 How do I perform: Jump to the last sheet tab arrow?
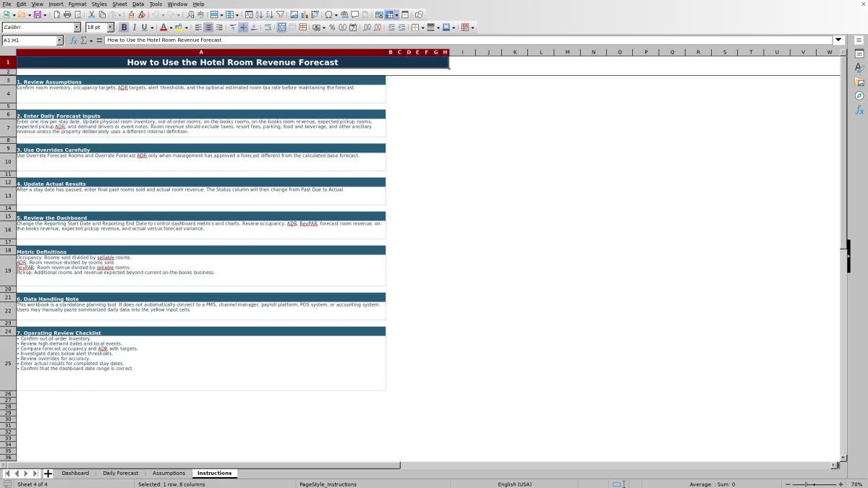pyautogui.click(x=35, y=474)
